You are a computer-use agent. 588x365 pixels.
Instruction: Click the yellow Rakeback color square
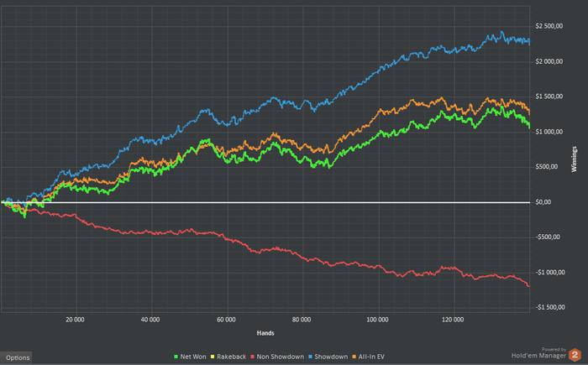[213, 357]
